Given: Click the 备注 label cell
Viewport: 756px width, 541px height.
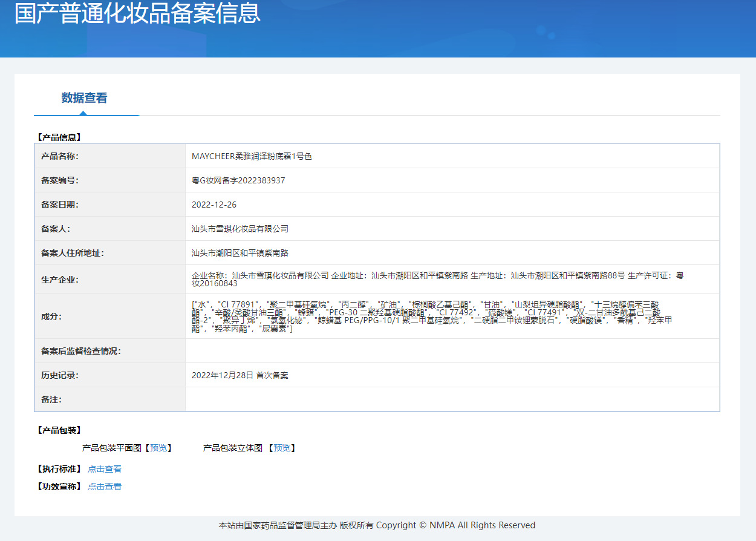Looking at the screenshot, I should pos(110,399).
